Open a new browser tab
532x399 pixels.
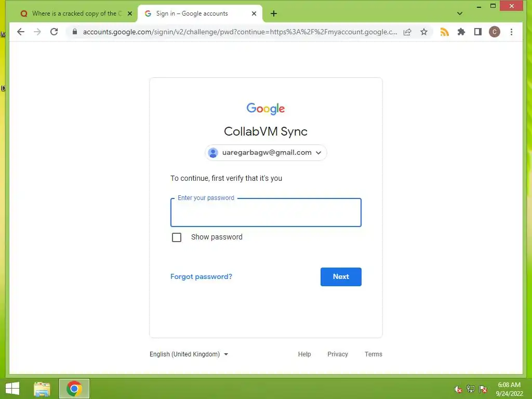coord(274,14)
